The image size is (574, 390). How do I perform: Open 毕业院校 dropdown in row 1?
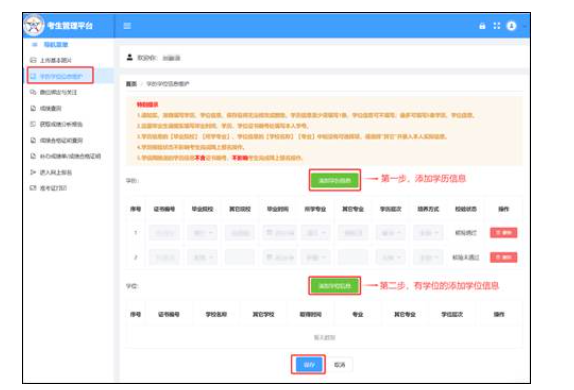(x=202, y=233)
